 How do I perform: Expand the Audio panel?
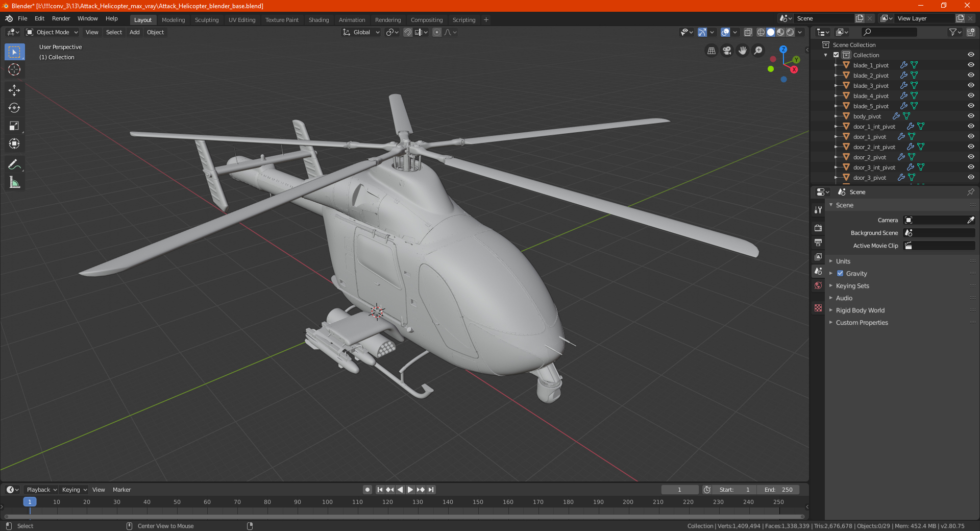(844, 298)
